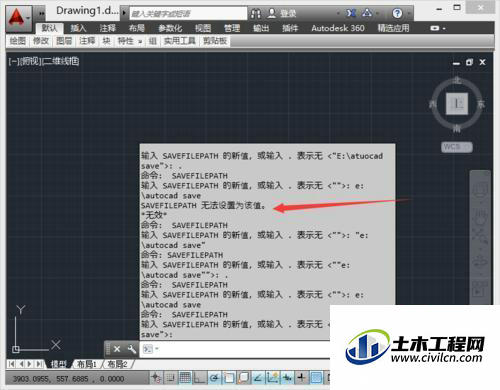
Task: Expand arrow left of search box
Action: coord(124,13)
